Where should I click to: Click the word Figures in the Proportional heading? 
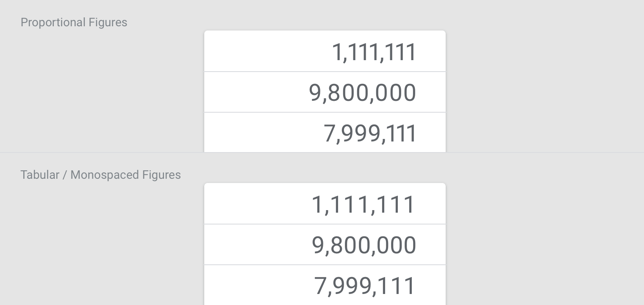(108, 22)
